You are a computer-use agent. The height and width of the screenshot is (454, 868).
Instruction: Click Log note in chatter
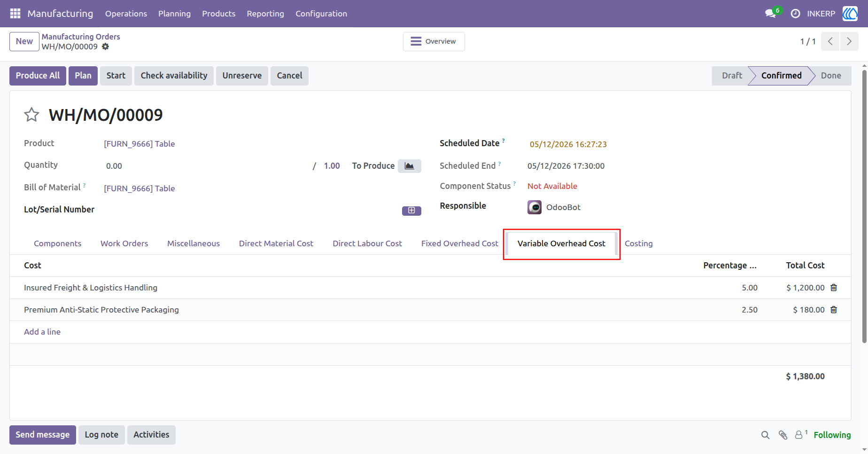point(101,435)
